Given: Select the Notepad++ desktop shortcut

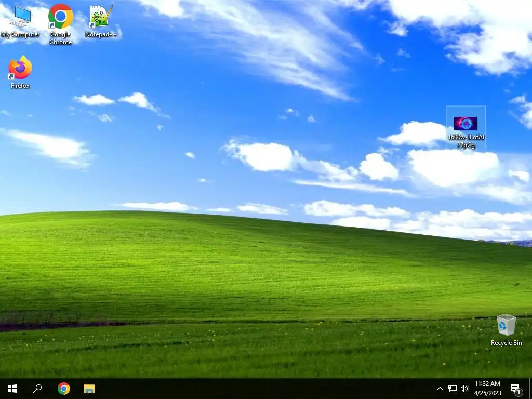Looking at the screenshot, I should point(101,21).
